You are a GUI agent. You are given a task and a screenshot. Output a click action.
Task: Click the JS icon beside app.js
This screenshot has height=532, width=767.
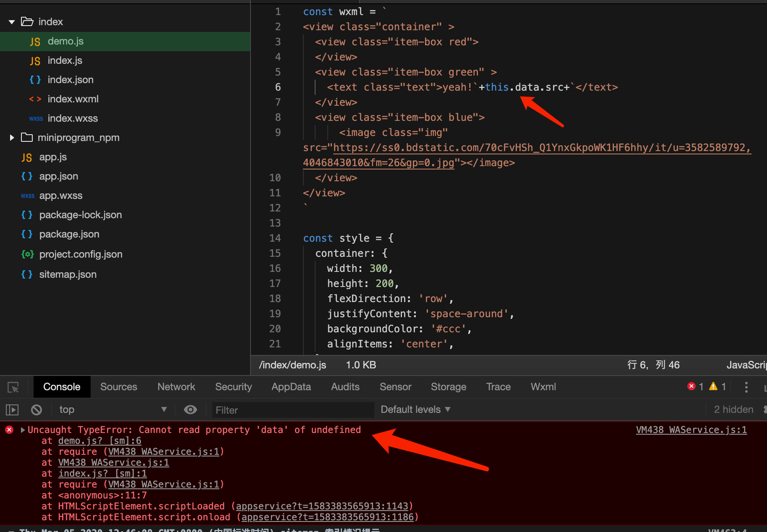[x=27, y=157]
